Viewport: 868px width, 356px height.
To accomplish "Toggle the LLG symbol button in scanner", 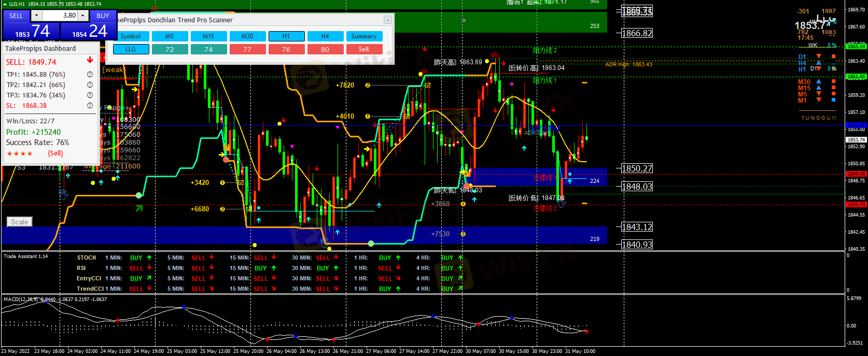I will click(x=131, y=49).
